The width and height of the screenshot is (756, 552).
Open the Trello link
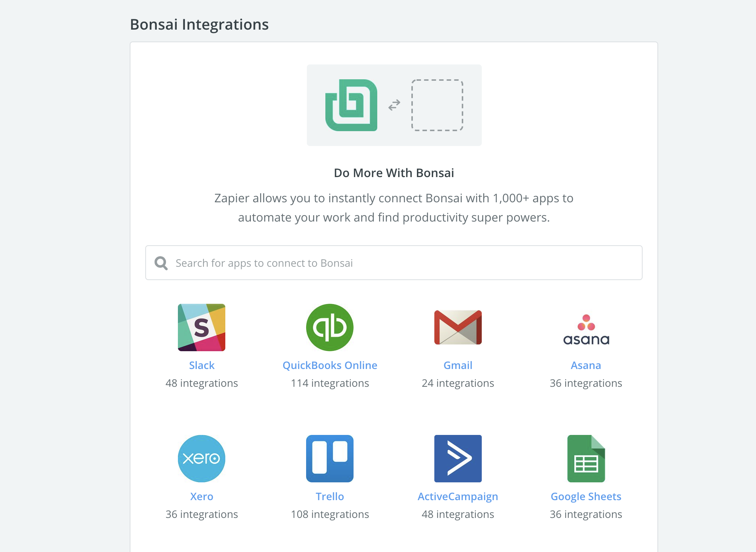pos(330,496)
